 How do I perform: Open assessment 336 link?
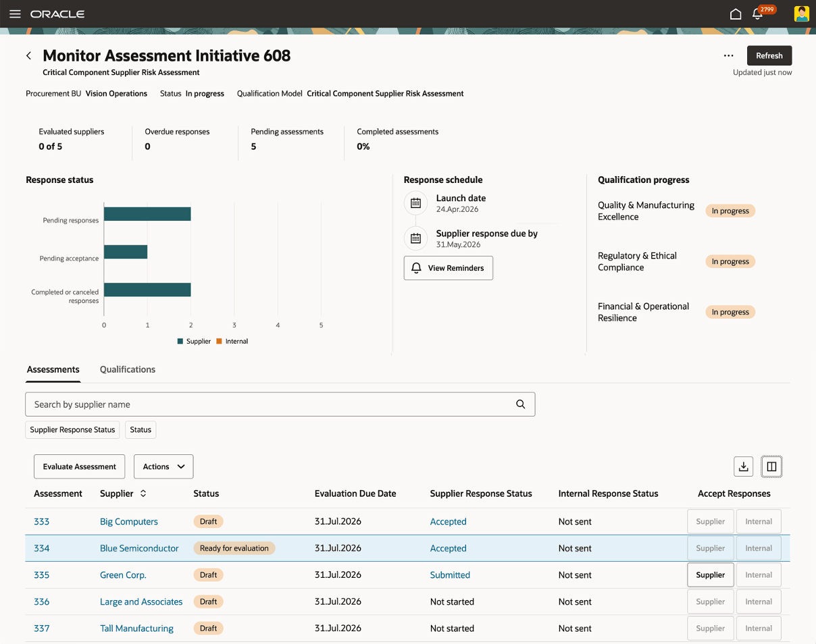42,601
